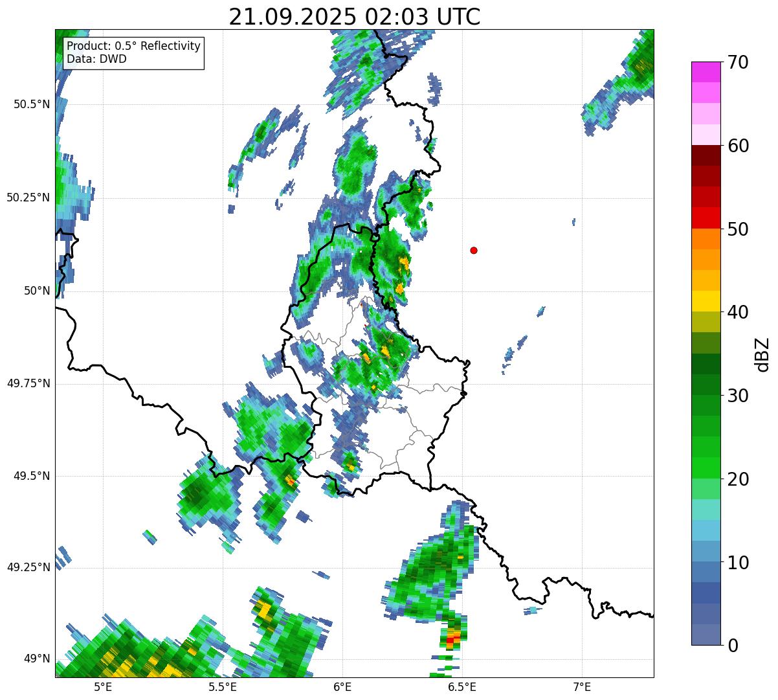Click the 30 tick label on colorbar
This screenshot has width=778, height=700.
click(x=737, y=396)
